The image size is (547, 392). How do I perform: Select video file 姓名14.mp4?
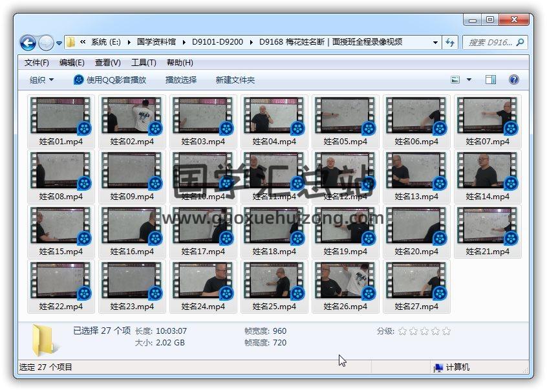(x=488, y=177)
